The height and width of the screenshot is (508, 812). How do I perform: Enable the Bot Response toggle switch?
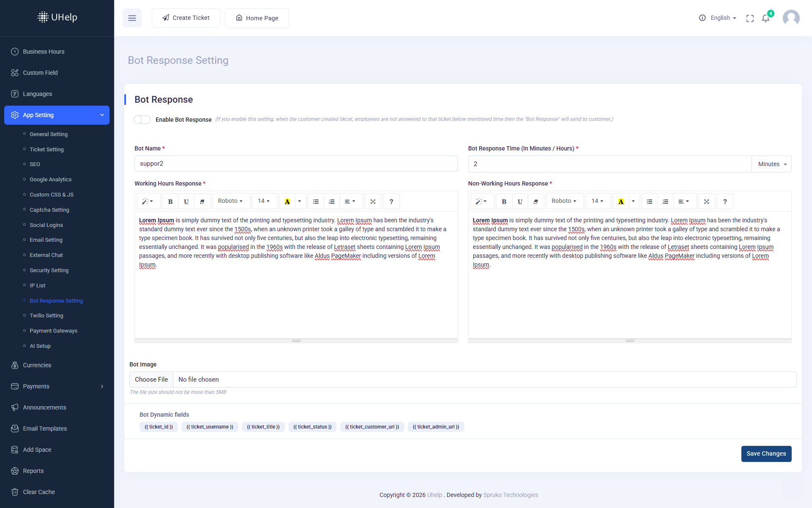pos(142,120)
